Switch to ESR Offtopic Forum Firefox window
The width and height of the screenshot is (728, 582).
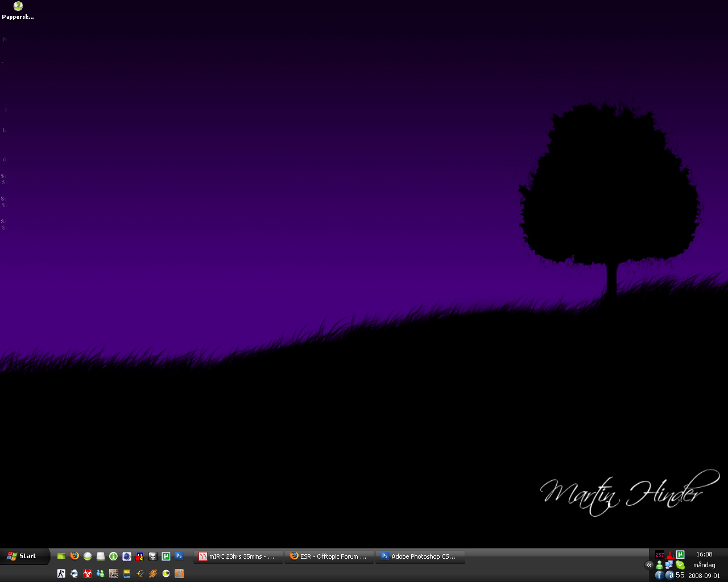tap(329, 556)
